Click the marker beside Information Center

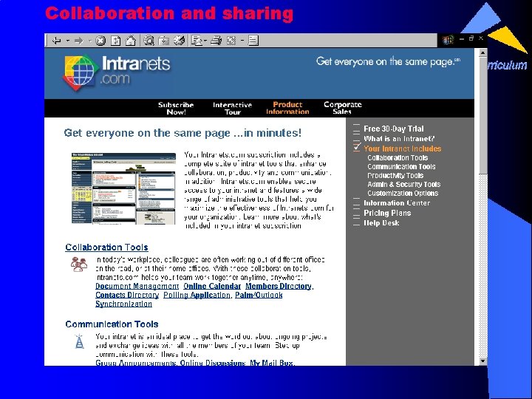pyautogui.click(x=356, y=202)
